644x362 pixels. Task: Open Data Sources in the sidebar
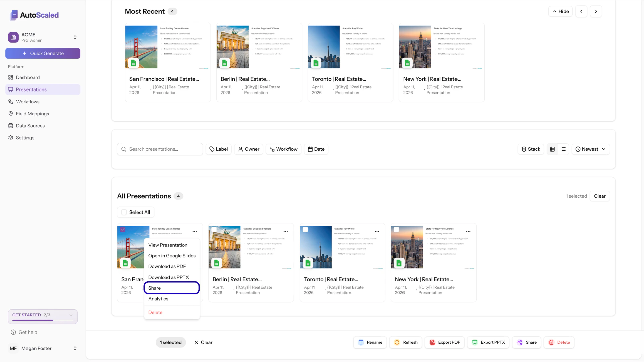point(30,126)
